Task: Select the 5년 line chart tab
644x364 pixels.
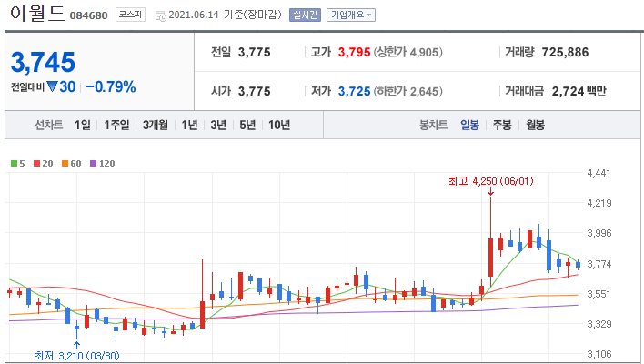Action: 247,125
